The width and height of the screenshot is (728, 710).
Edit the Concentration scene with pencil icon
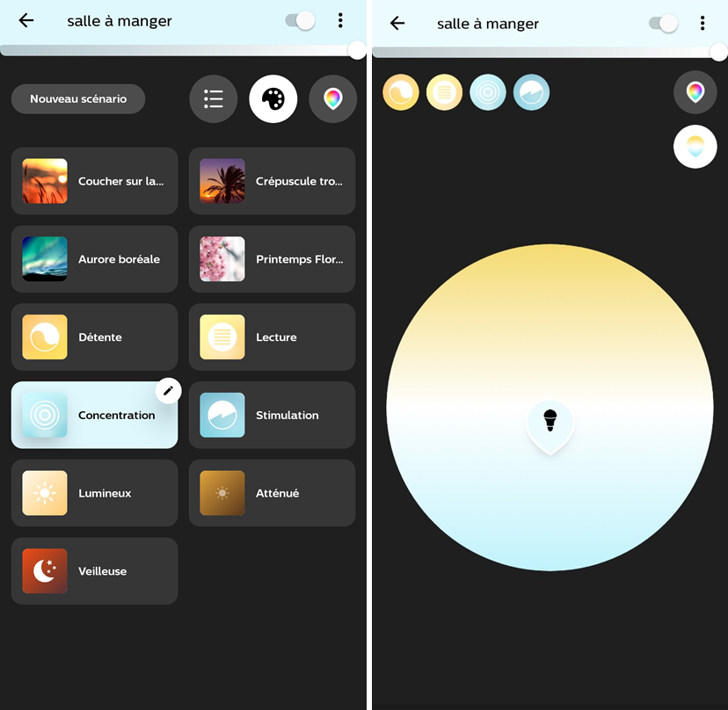(x=168, y=391)
